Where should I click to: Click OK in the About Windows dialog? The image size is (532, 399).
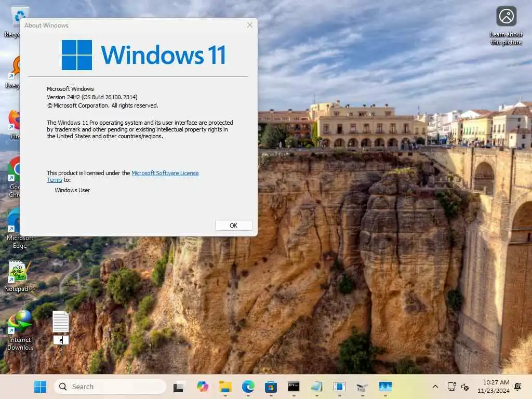233,225
